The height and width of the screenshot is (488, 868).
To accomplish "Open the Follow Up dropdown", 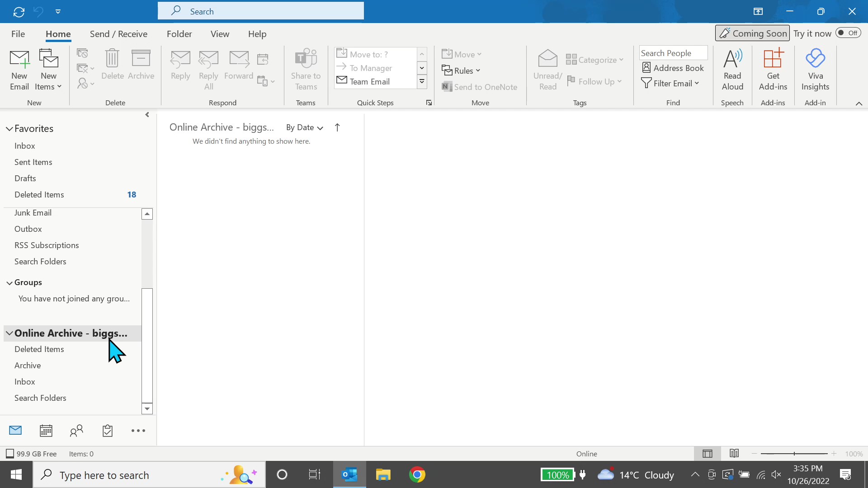I will click(594, 81).
